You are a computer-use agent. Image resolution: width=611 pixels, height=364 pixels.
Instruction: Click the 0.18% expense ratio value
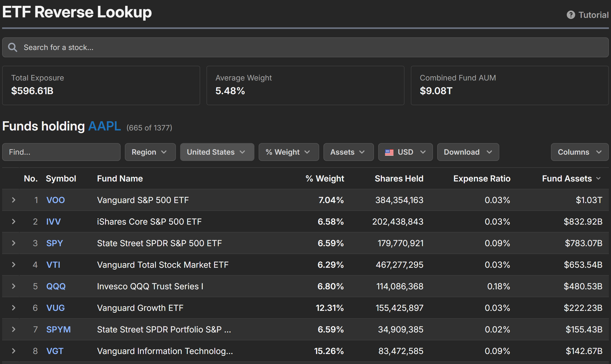click(499, 286)
